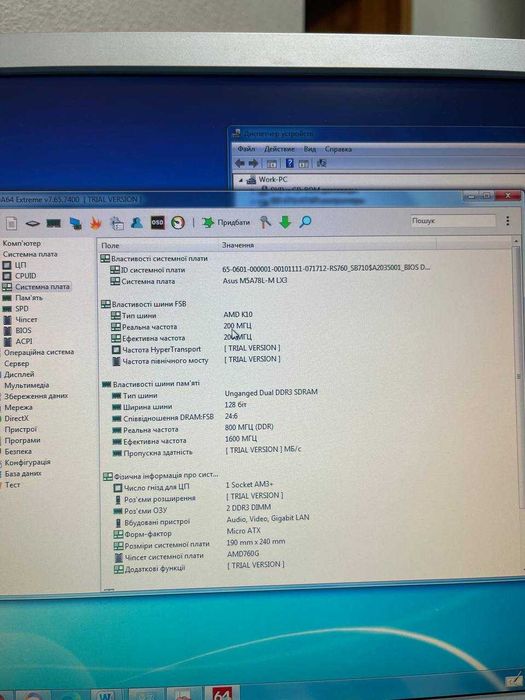Click the value Asus M5A78L-M LX3
Screen dimensions: 525x700
click(255, 280)
